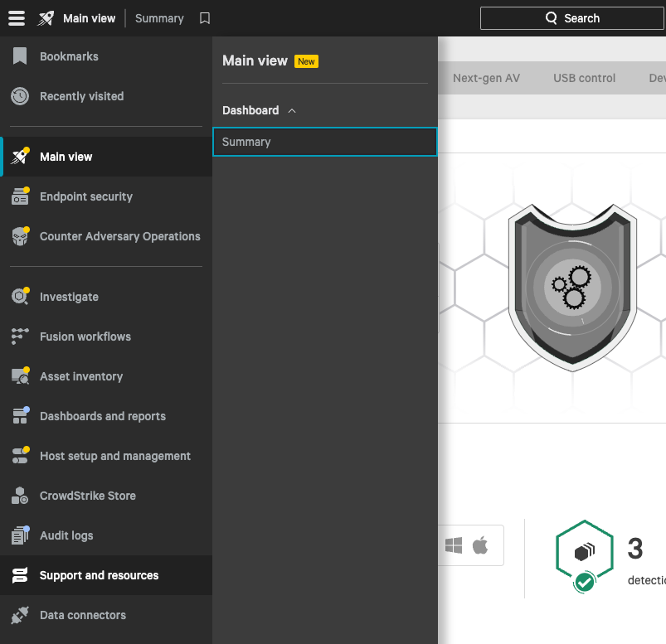Collapse the Dashboard section chevron
The height and width of the screenshot is (644, 666).
click(x=291, y=110)
